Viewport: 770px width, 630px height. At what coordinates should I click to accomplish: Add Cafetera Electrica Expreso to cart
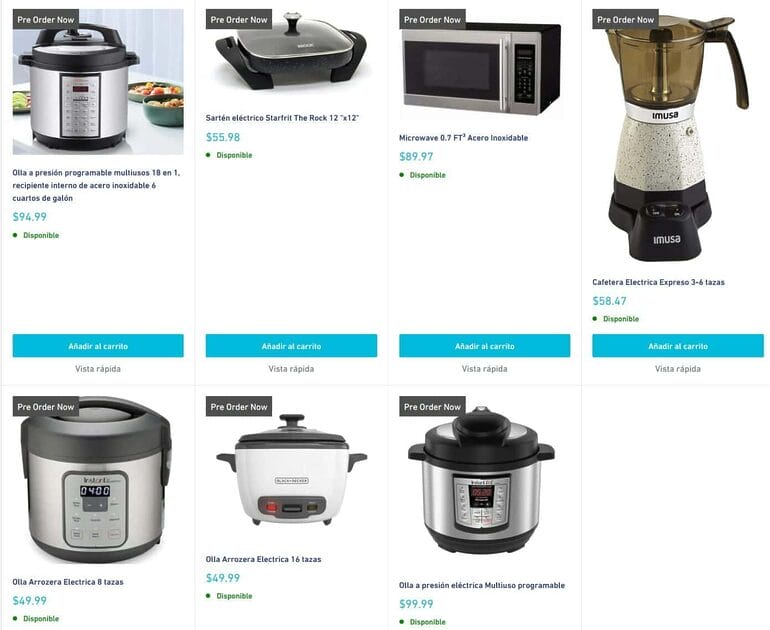678,346
